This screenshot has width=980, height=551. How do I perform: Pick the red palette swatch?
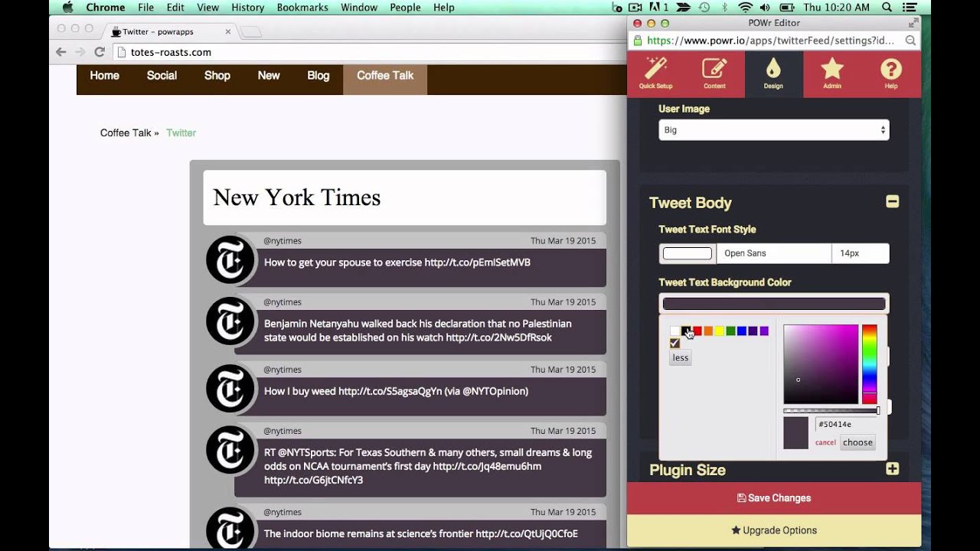pos(697,331)
